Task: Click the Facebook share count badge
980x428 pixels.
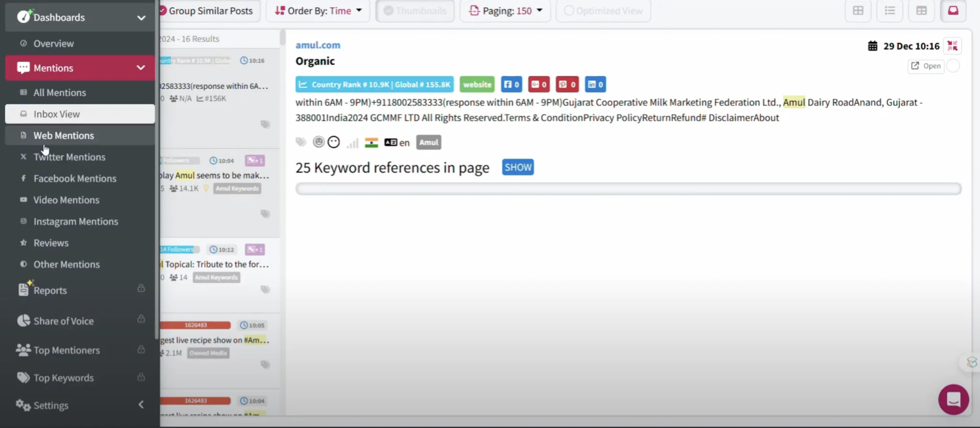Action: pos(512,85)
